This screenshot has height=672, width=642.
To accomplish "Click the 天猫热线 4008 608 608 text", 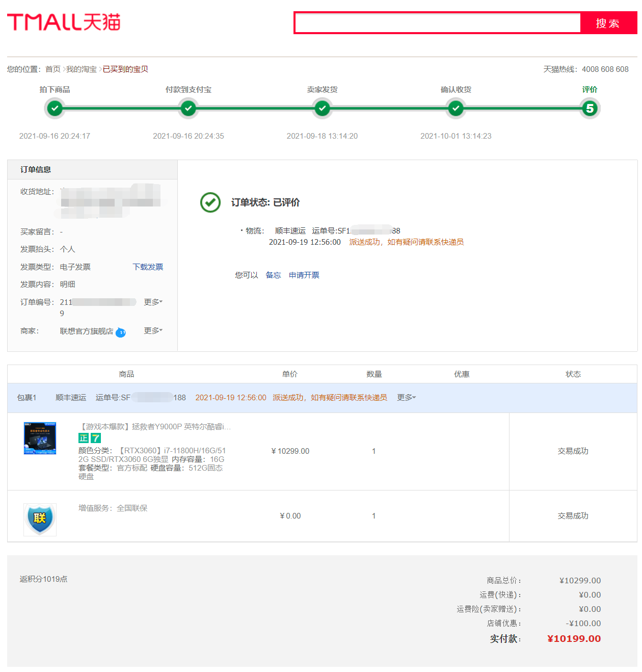I will click(586, 69).
